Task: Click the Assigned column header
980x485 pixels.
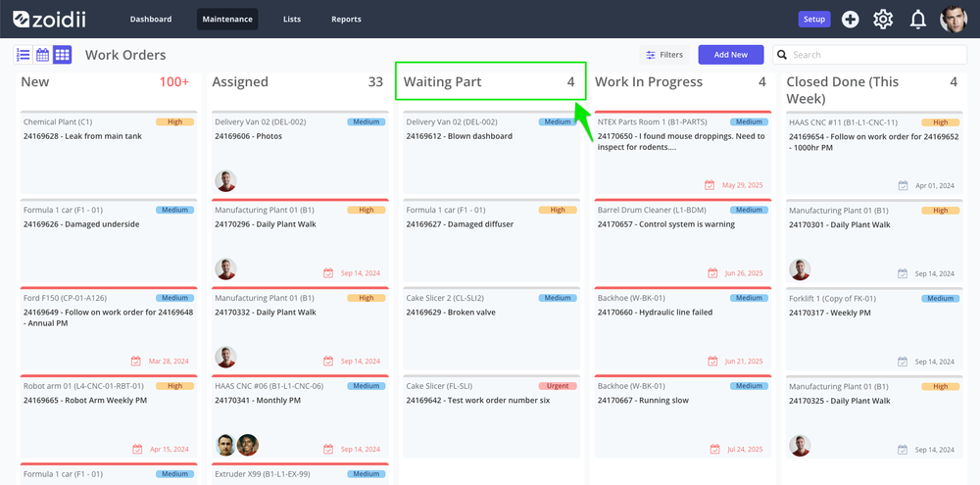Action: [x=240, y=82]
